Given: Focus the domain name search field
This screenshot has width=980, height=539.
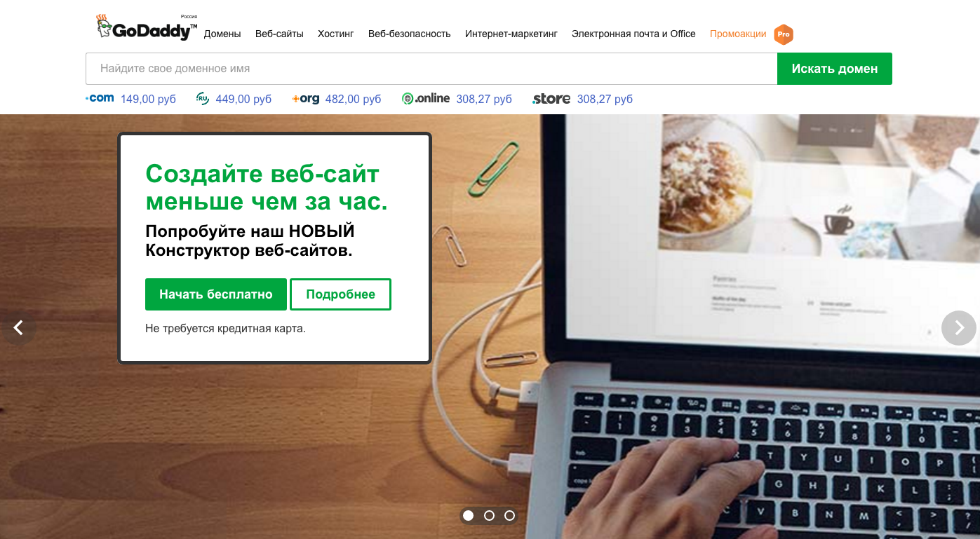Looking at the screenshot, I should [431, 69].
